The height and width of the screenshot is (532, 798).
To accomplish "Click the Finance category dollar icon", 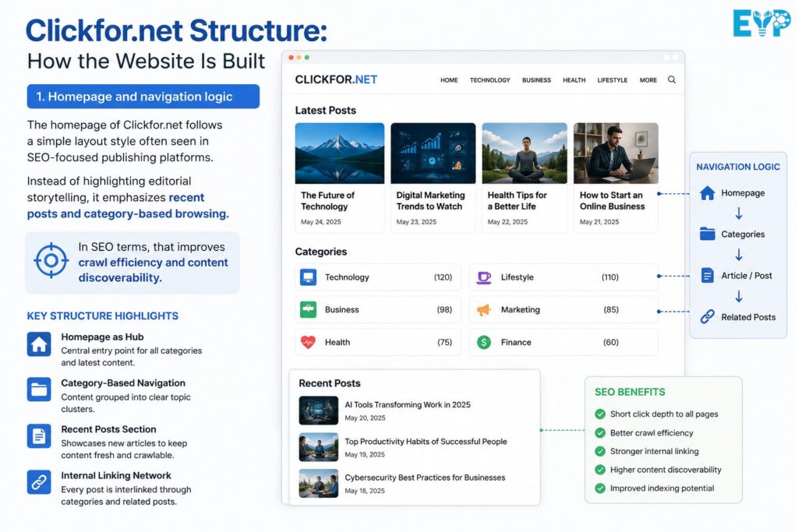I will pyautogui.click(x=483, y=342).
